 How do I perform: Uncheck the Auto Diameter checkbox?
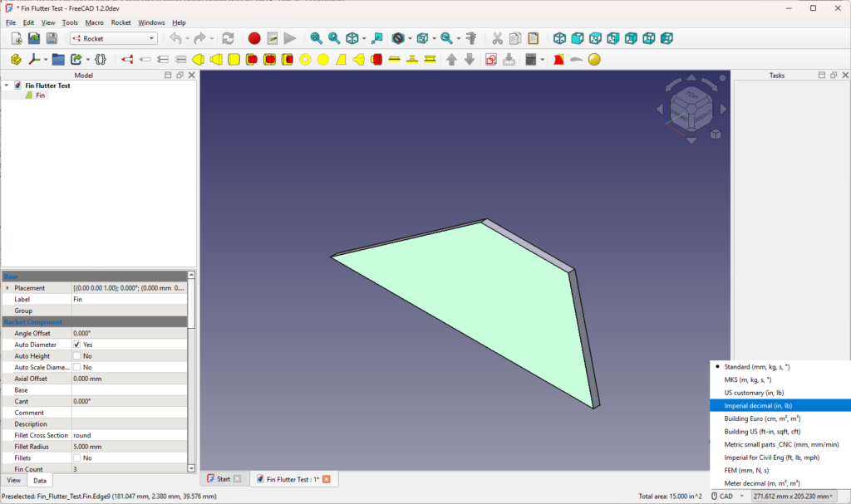[x=77, y=345]
